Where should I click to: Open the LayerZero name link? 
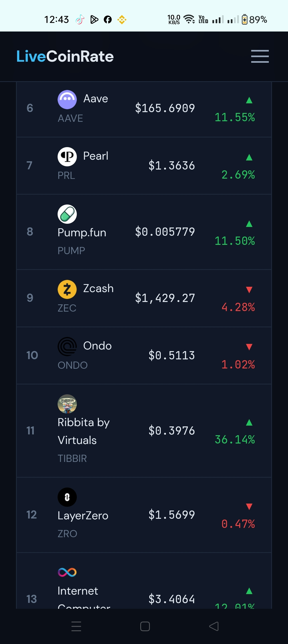coord(83,516)
